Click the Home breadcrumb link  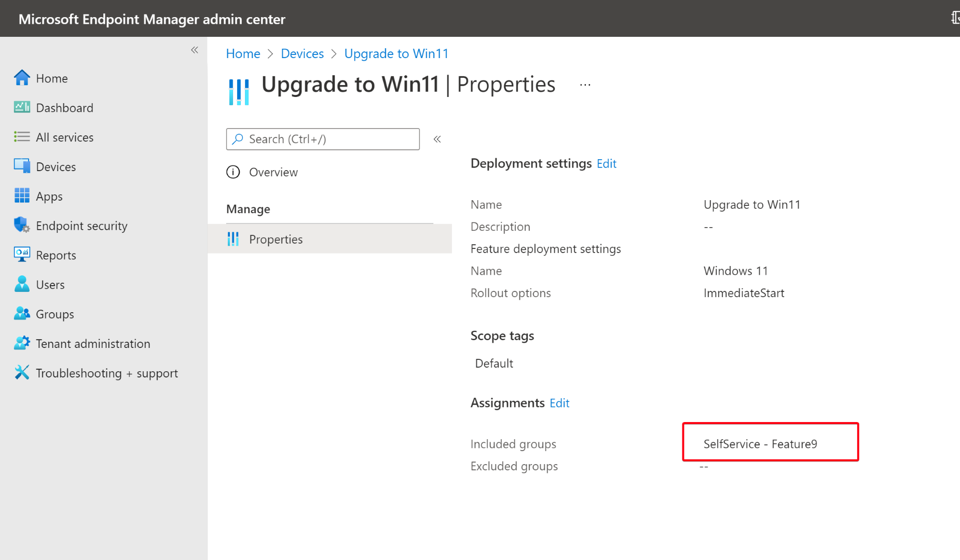tap(243, 54)
